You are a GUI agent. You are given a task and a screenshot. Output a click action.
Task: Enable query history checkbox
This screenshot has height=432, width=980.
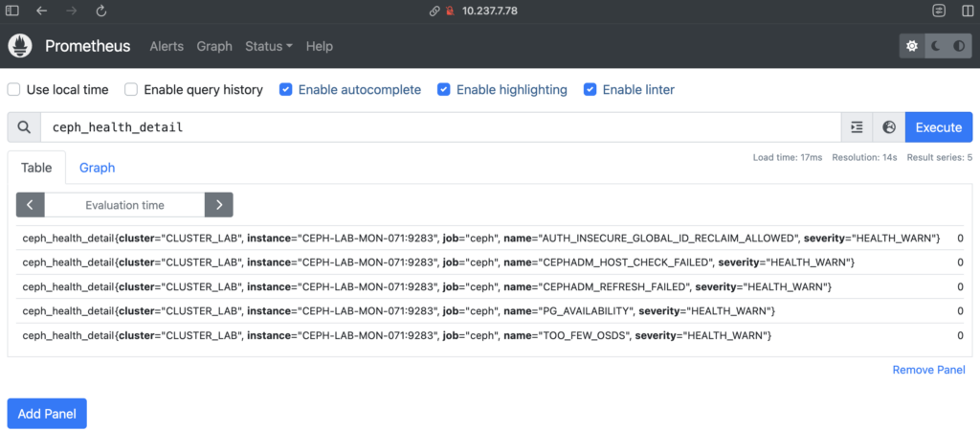pyautogui.click(x=130, y=89)
